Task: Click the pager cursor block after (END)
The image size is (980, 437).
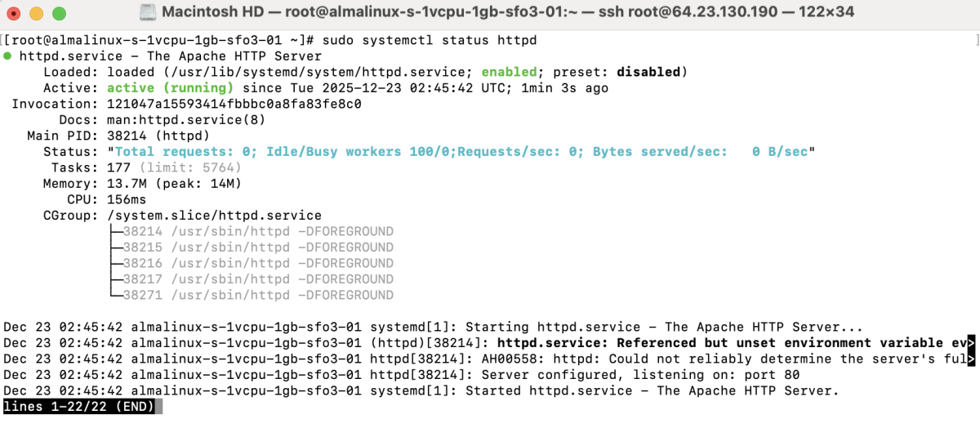Action: (x=158, y=407)
